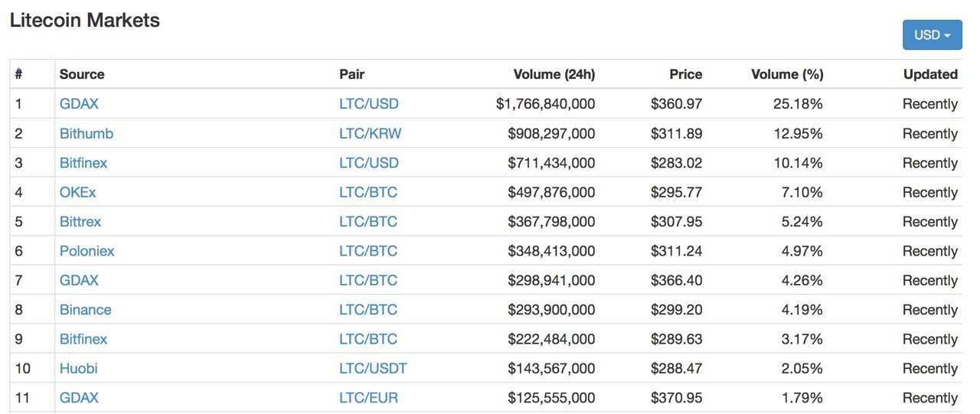Click LTC/USD pair for GDAX row 1

tap(369, 104)
